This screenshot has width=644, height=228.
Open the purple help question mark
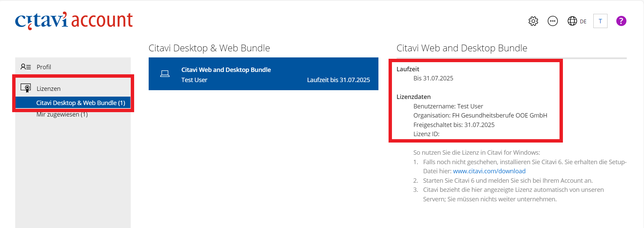(x=621, y=21)
